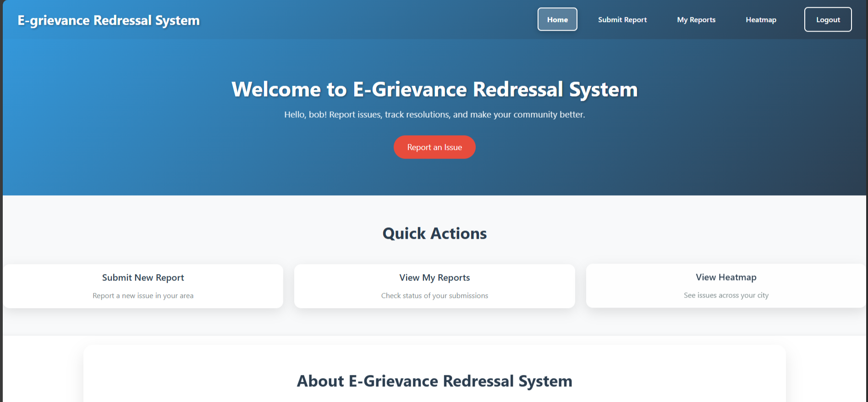Click 'Check status of your submissions' text

coord(434,296)
